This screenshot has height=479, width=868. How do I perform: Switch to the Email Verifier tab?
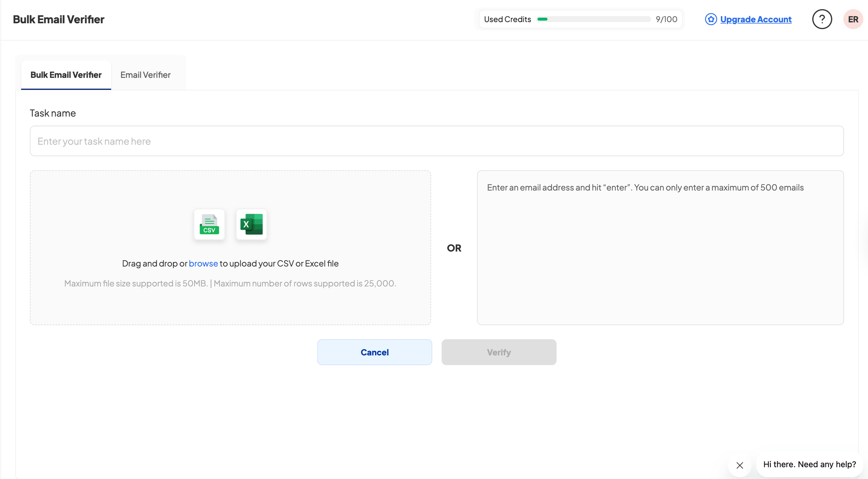click(x=145, y=75)
